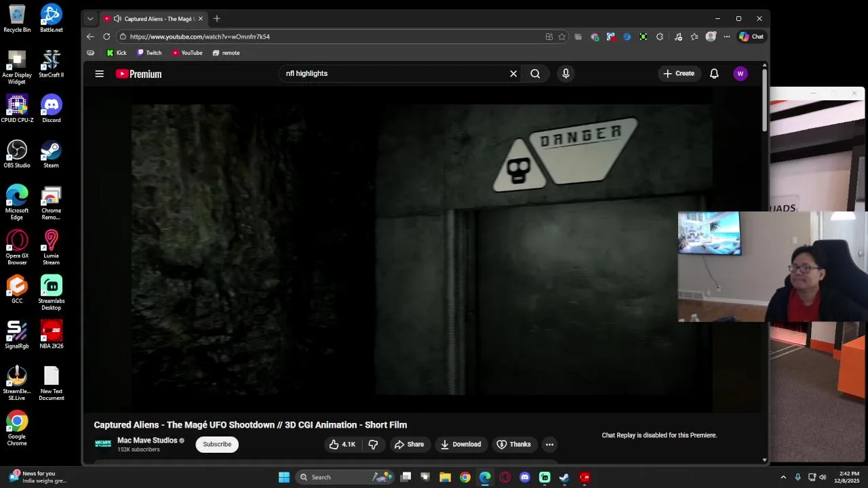The image size is (868, 488).
Task: Open the Create button menu
Action: pos(679,74)
